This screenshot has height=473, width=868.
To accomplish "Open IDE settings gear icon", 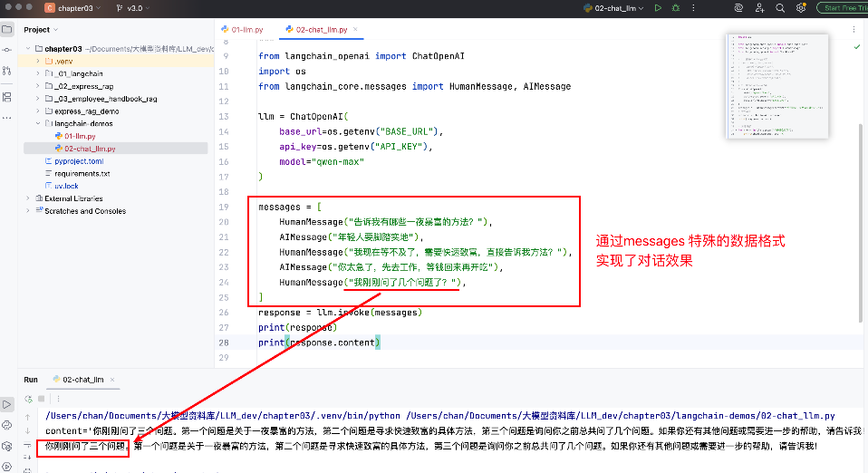I will pos(800,8).
